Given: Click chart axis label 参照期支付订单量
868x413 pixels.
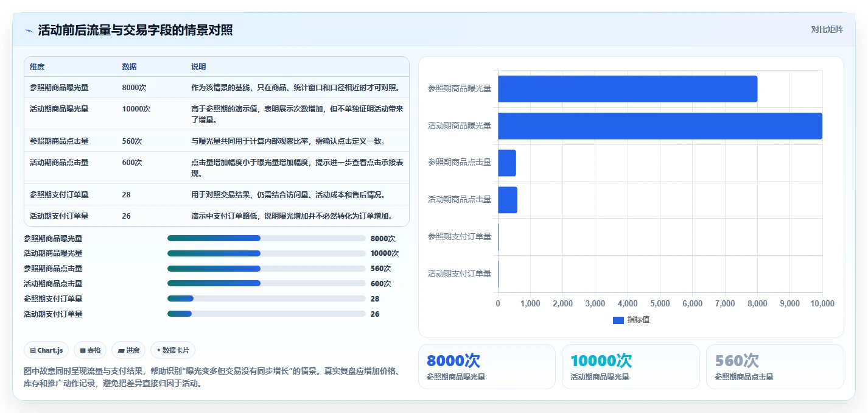Looking at the screenshot, I should coord(460,236).
